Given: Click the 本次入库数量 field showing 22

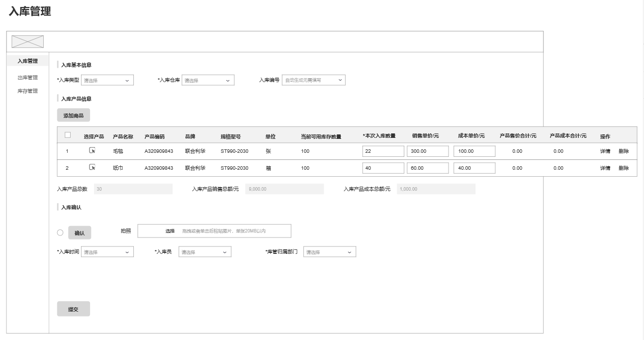Looking at the screenshot, I should 382,151.
